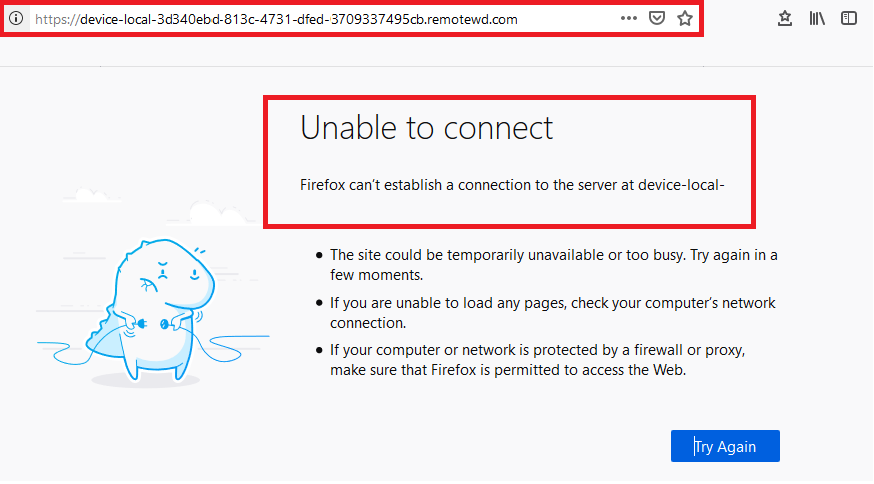The height and width of the screenshot is (484, 874).
Task: Click the Try Again button
Action: click(x=725, y=446)
